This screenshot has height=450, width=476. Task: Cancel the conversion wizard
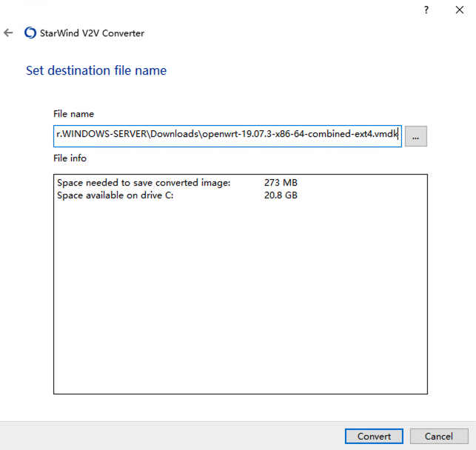[439, 437]
